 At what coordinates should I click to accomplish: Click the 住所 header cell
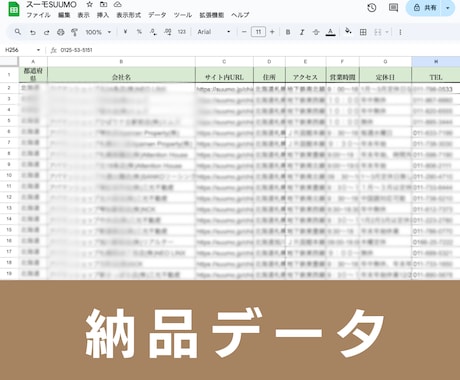269,75
